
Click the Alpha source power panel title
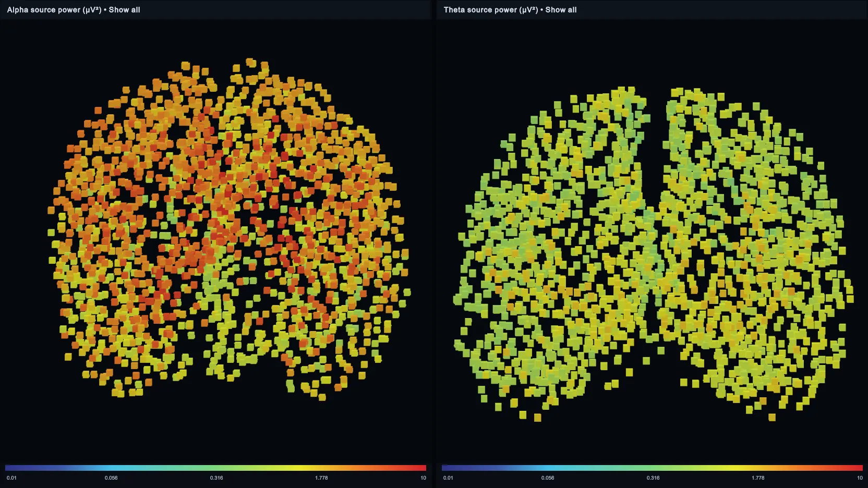[x=74, y=10]
